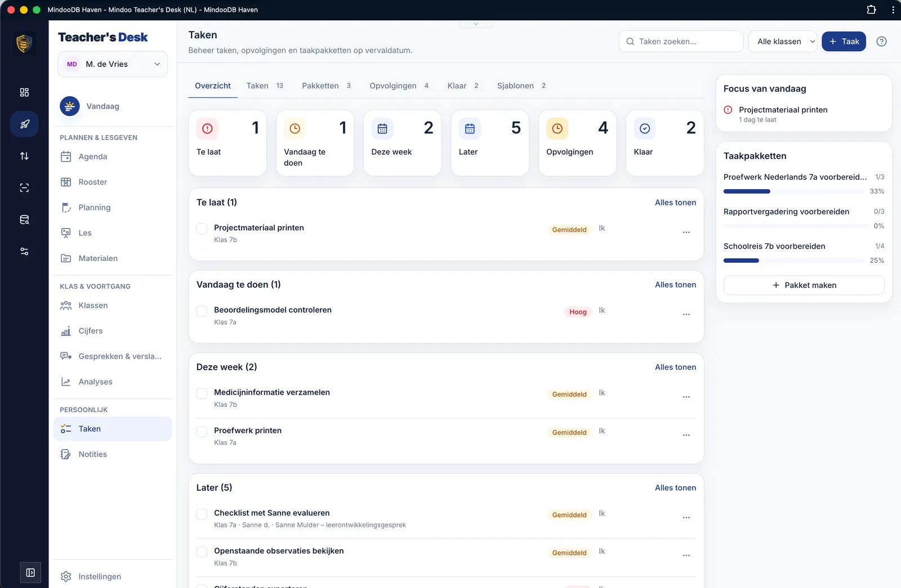Open the sync arrows icon in left rail
The height and width of the screenshot is (588, 901).
pyautogui.click(x=24, y=156)
